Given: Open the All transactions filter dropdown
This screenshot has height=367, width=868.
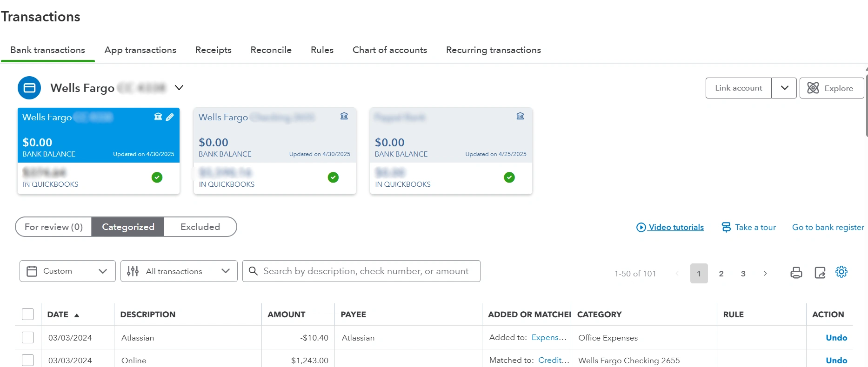Looking at the screenshot, I should 179,271.
